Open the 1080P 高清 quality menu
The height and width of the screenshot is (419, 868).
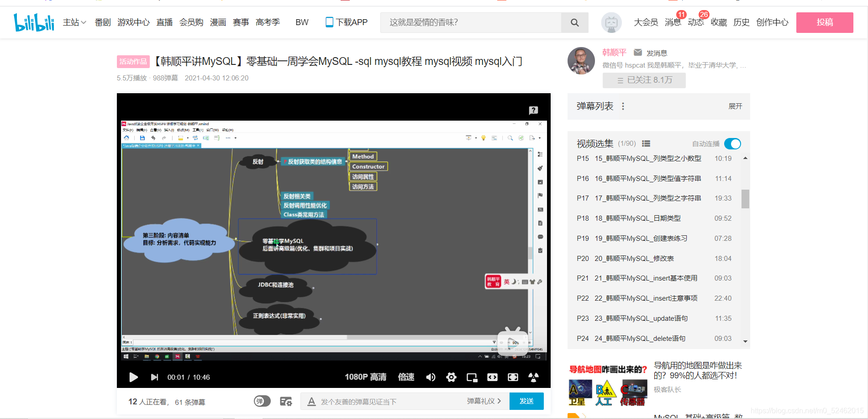coord(365,377)
